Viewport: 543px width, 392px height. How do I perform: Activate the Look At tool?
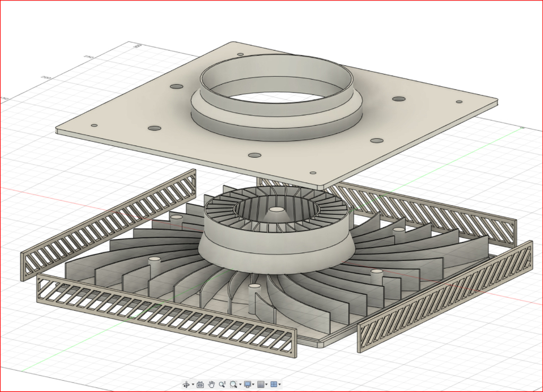pos(200,385)
